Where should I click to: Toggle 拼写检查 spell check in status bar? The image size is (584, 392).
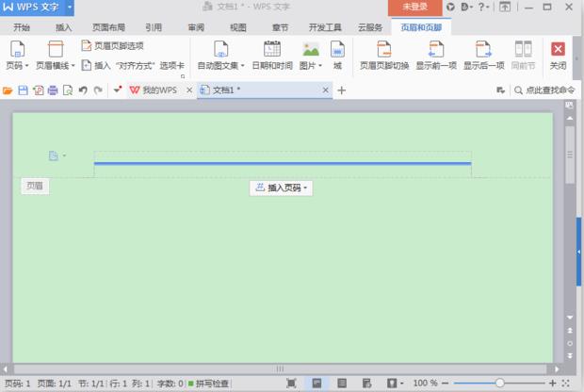[214, 384]
